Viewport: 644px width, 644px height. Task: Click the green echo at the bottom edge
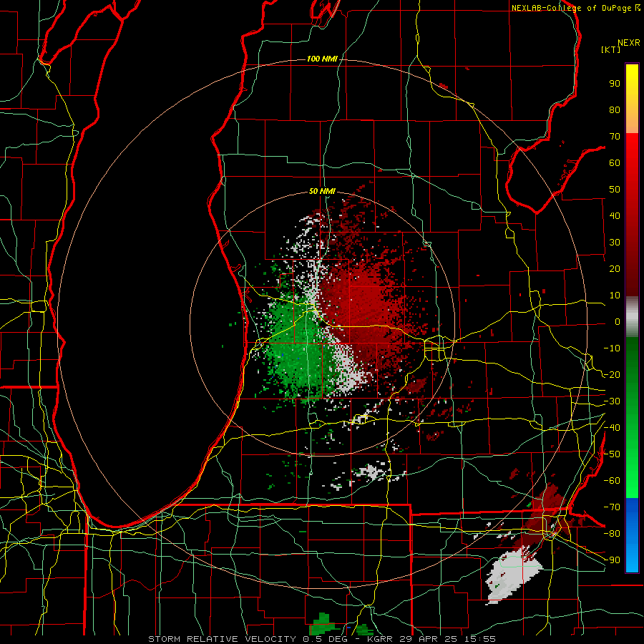click(323, 624)
